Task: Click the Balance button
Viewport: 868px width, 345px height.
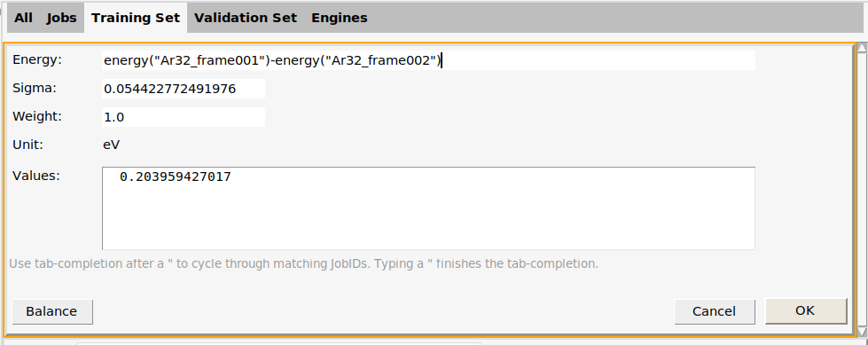Action: pos(51,311)
